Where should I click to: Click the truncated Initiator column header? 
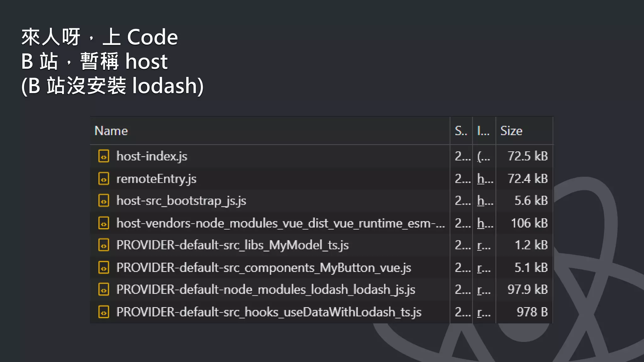[483, 131]
